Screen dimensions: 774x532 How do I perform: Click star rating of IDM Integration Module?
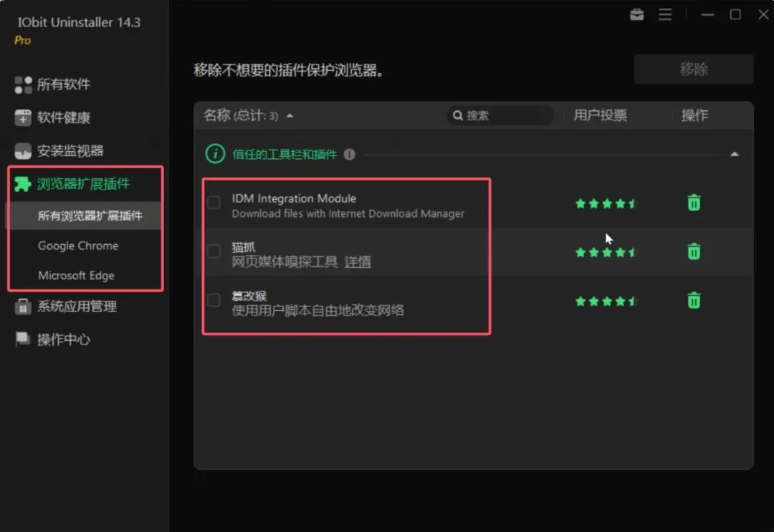[x=606, y=204]
